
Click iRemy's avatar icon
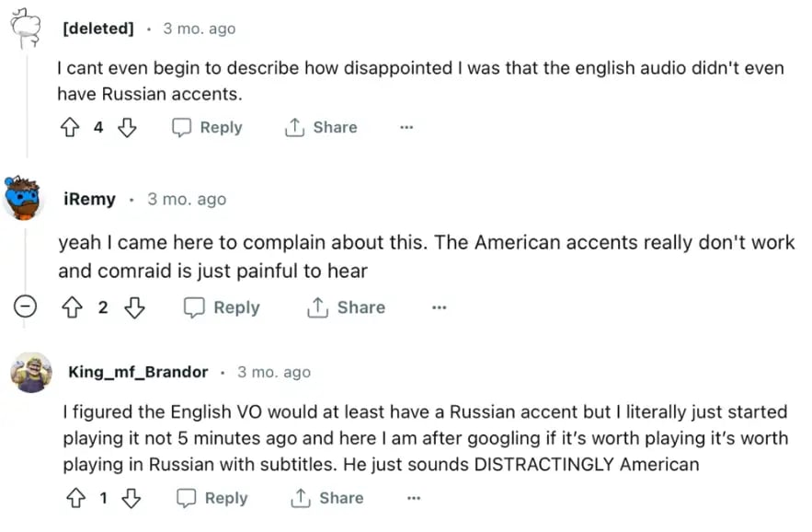(x=24, y=197)
